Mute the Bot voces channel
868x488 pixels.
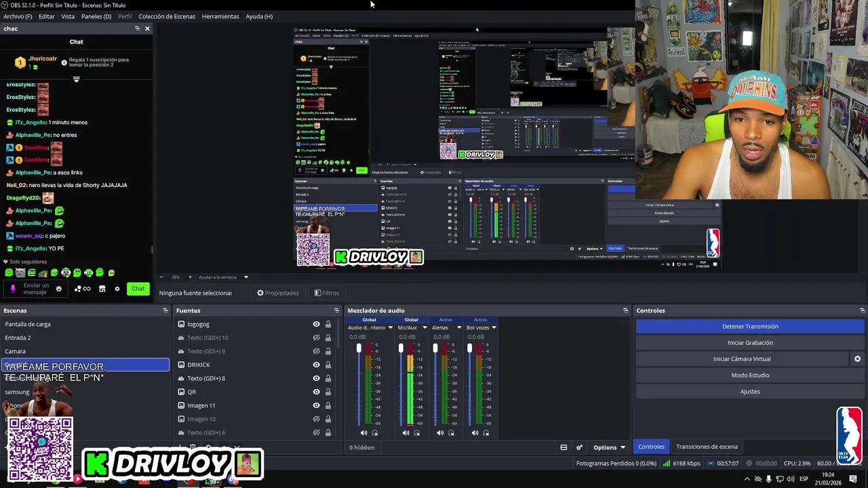(475, 433)
